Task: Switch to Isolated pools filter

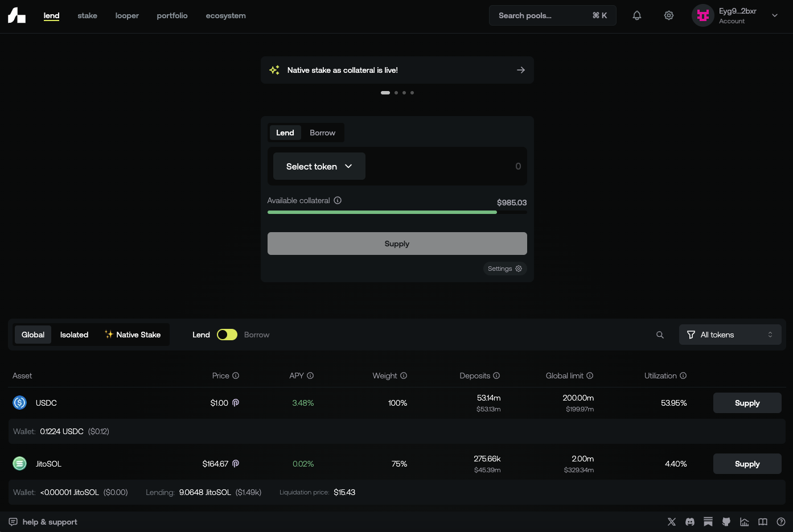Action: (74, 335)
